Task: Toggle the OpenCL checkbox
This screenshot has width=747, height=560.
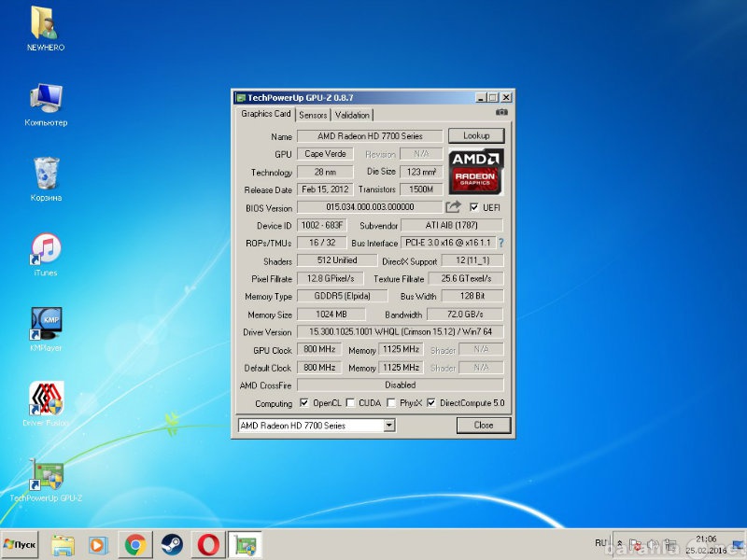Action: pos(304,403)
